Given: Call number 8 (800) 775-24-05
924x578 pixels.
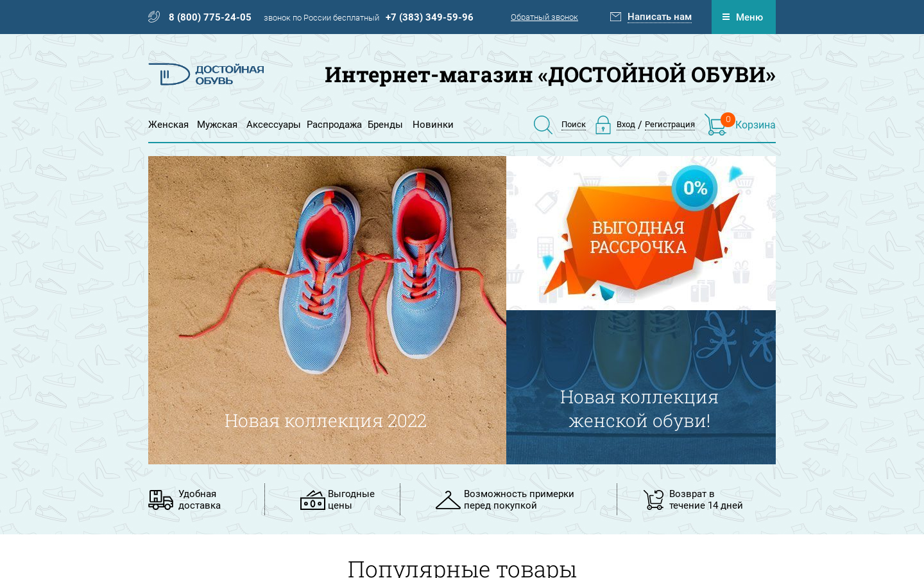Looking at the screenshot, I should coord(210,17).
